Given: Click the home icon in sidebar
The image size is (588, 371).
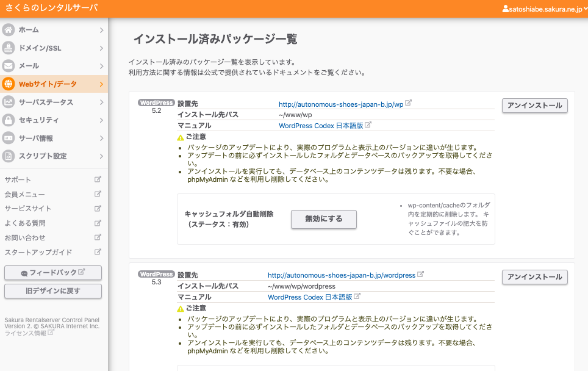Looking at the screenshot, I should click(x=9, y=30).
